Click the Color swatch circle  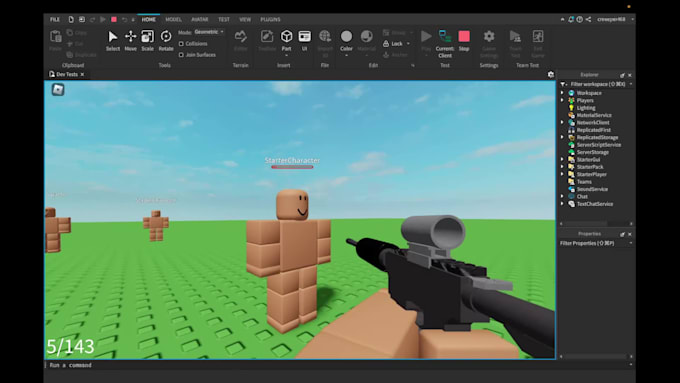[346, 36]
